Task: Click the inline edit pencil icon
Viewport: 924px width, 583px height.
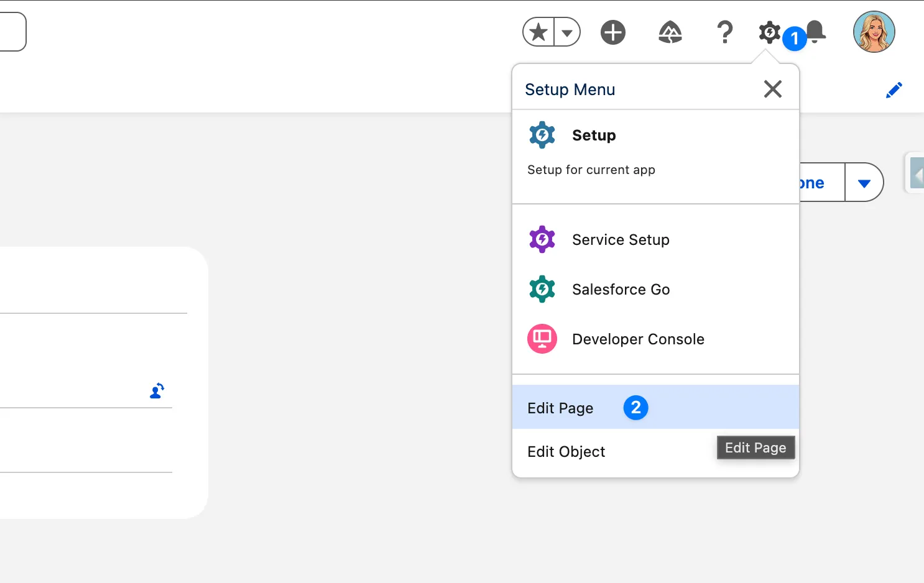Action: point(894,90)
